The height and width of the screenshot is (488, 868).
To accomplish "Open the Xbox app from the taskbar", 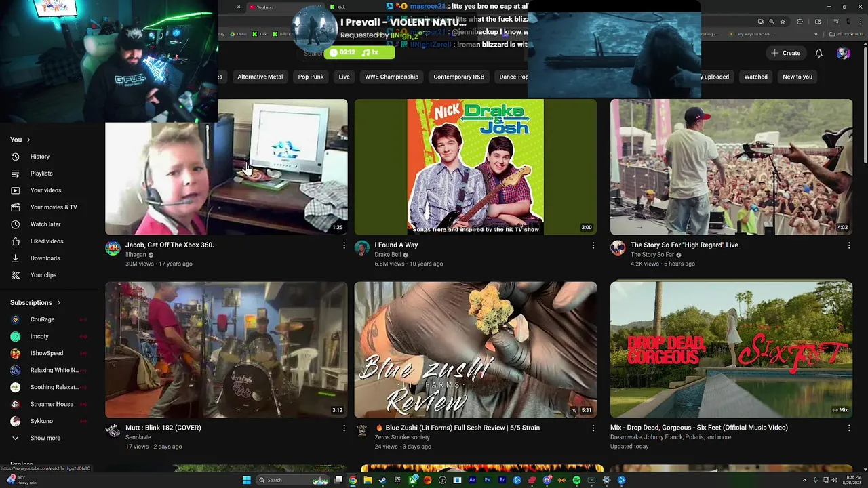I will [x=413, y=480].
